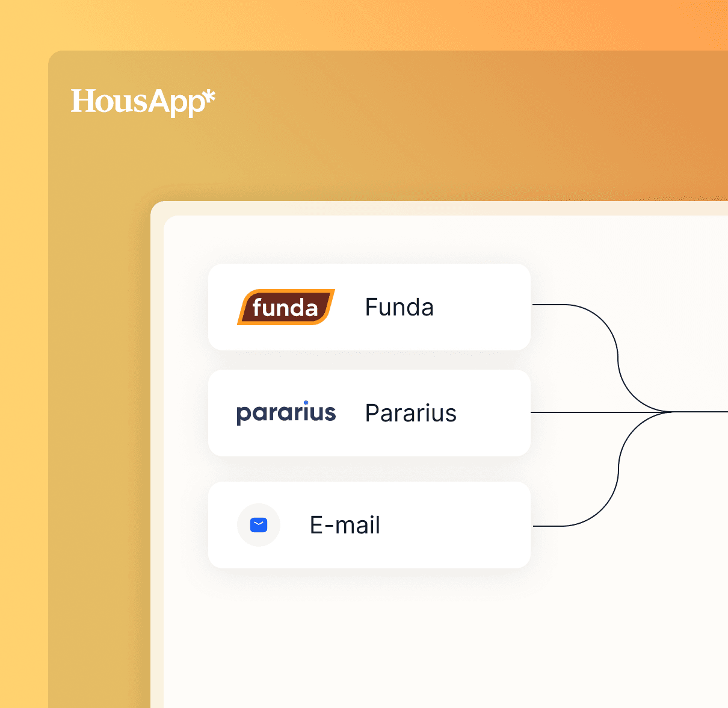
Task: Click the blue envelope mail icon
Action: 259,525
